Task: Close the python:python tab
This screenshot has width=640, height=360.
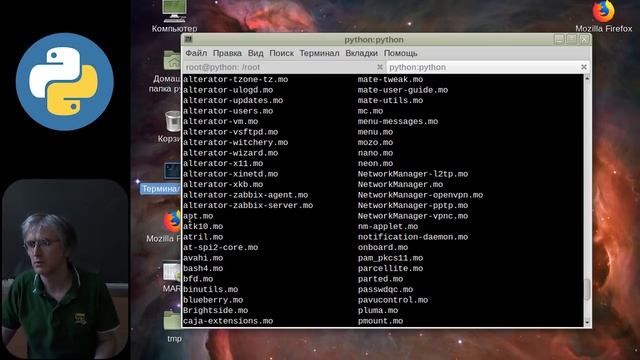Action: pos(584,67)
